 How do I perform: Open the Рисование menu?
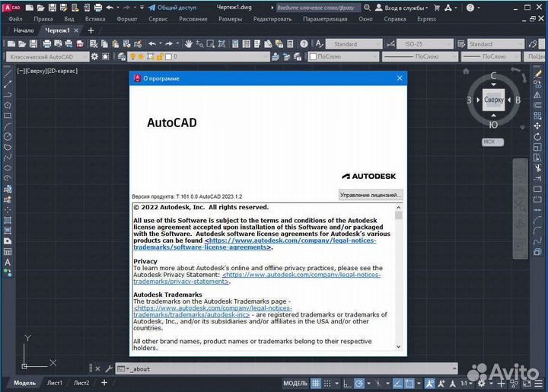pos(193,19)
